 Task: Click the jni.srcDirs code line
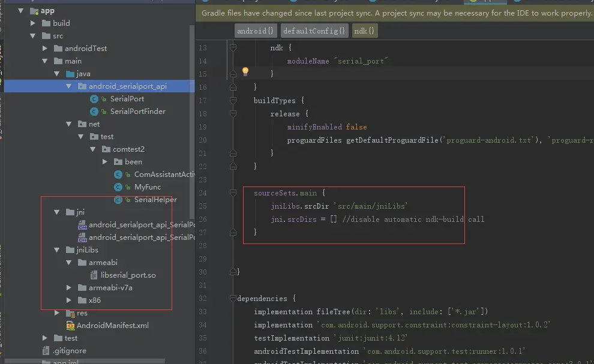point(377,219)
